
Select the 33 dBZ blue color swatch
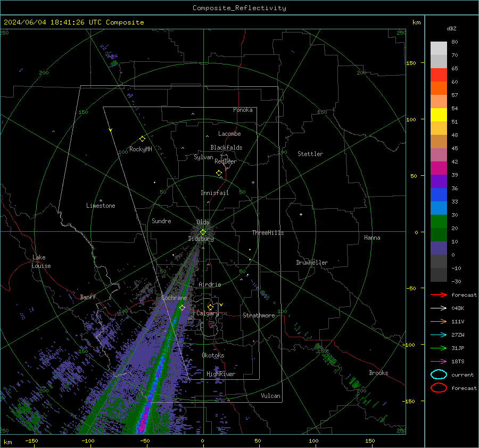(x=439, y=194)
